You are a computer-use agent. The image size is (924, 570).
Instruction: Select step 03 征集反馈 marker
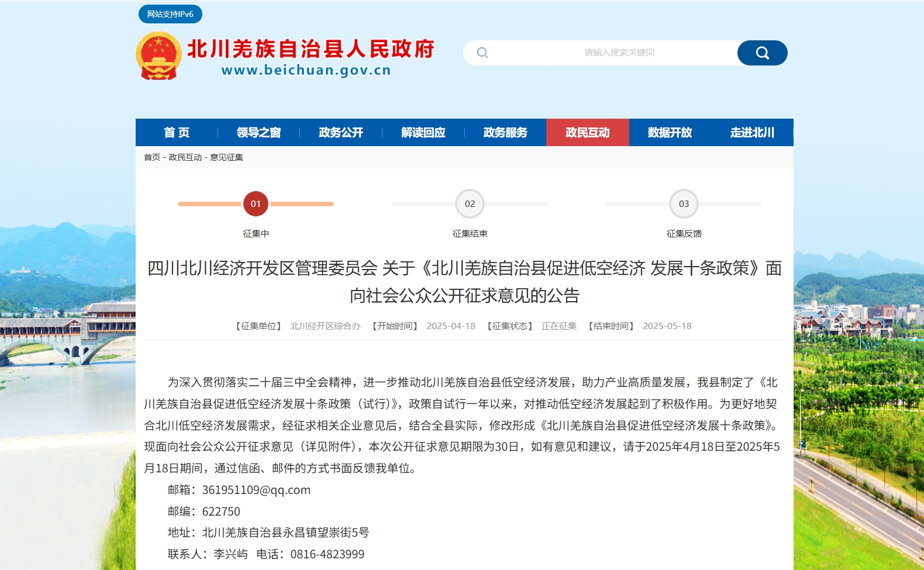(684, 204)
